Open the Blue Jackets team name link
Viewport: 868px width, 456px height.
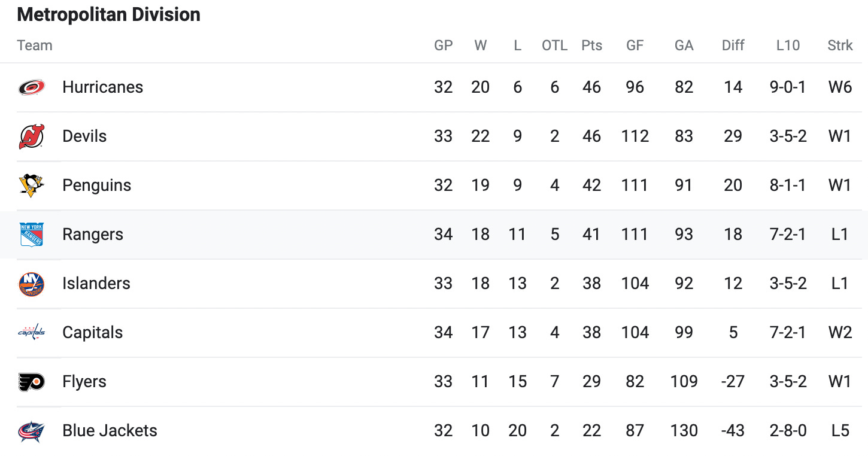[110, 431]
